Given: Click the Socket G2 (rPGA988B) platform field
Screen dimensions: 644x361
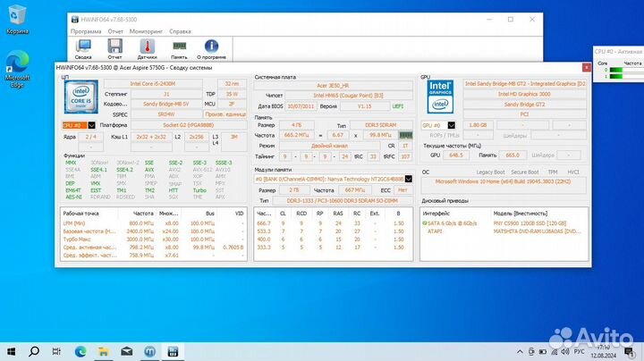Looking at the screenshot, I should pyautogui.click(x=188, y=125).
